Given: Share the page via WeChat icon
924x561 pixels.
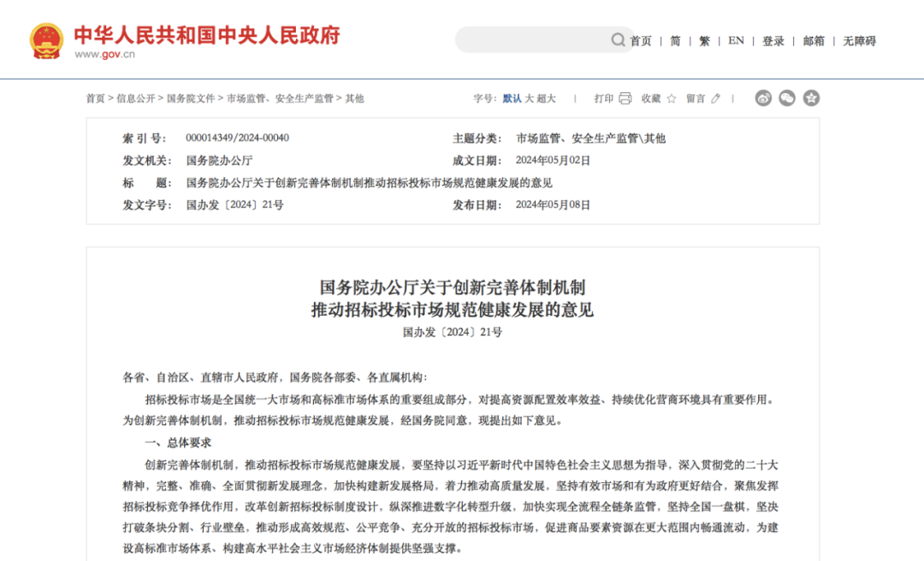Looking at the screenshot, I should point(787,98).
